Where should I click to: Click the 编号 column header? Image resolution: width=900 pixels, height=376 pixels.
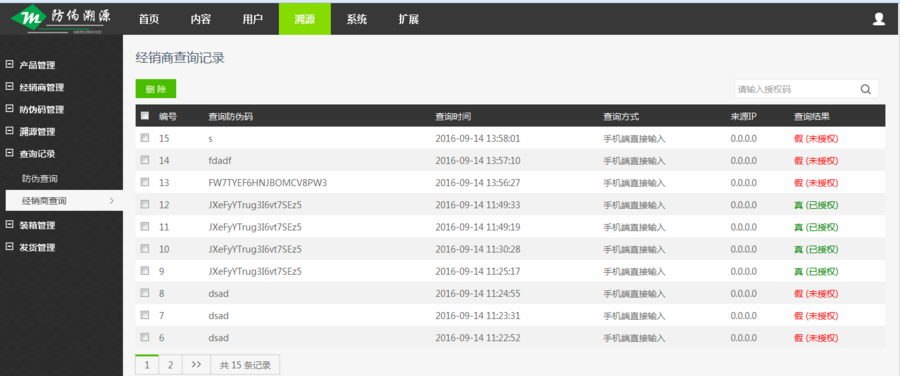(x=168, y=116)
